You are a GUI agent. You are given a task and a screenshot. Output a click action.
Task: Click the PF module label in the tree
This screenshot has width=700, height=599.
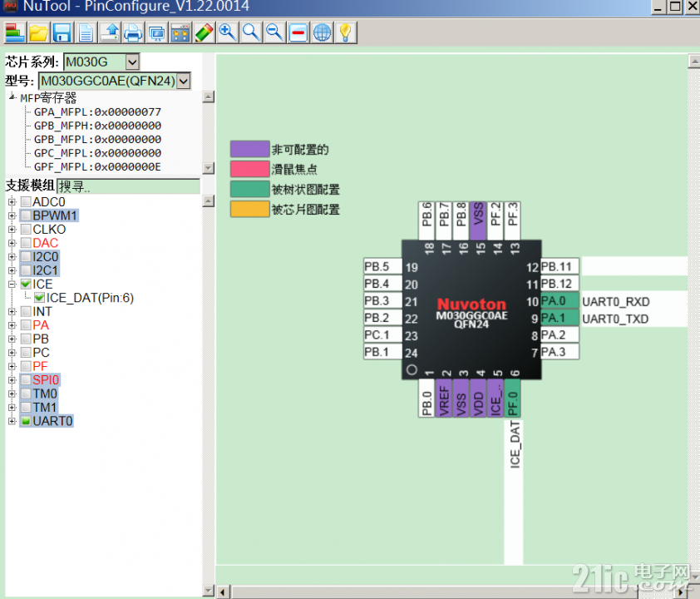click(40, 366)
